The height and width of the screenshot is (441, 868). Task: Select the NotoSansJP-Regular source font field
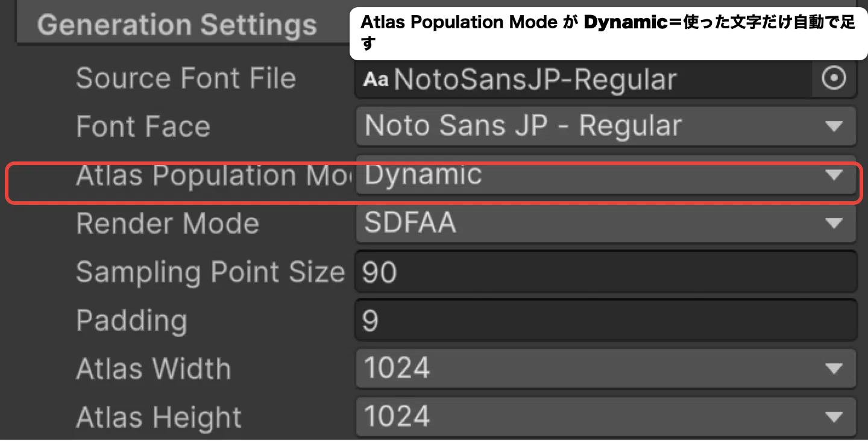583,78
